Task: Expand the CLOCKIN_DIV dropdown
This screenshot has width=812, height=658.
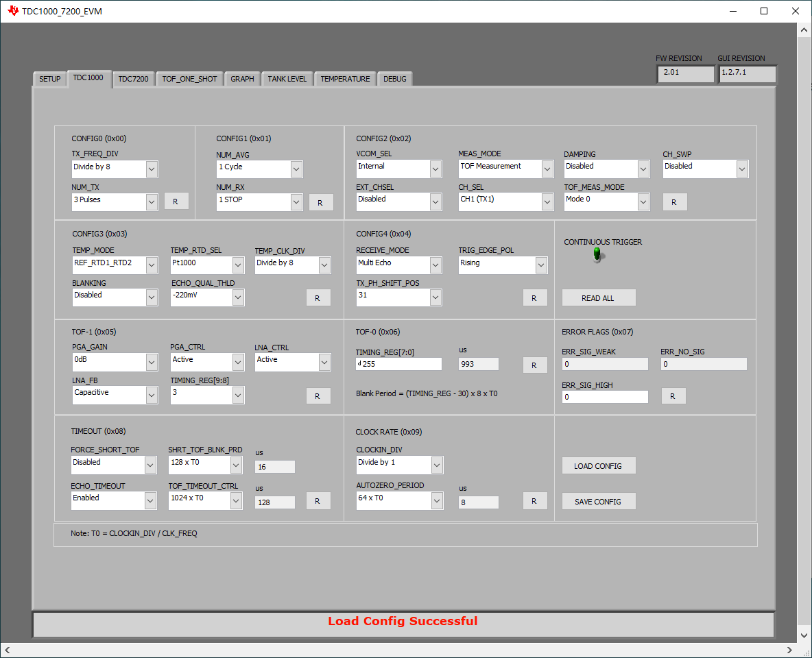Action: 400,465
